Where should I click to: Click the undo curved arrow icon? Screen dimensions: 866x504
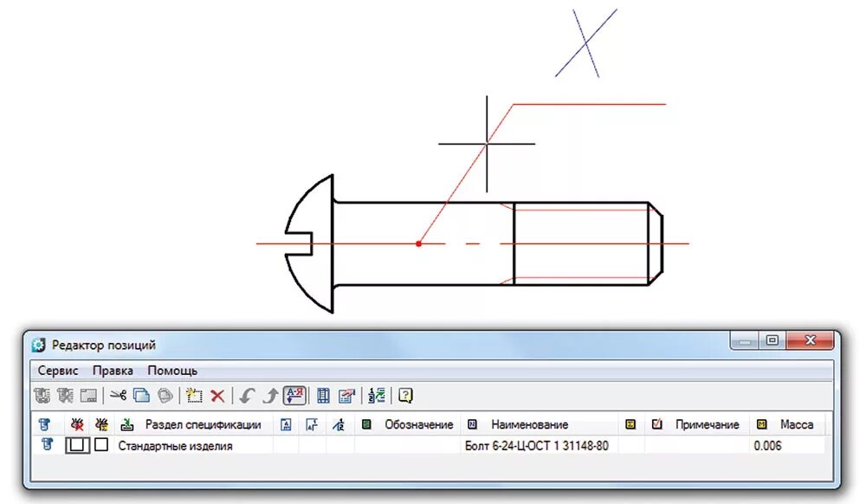(x=247, y=396)
